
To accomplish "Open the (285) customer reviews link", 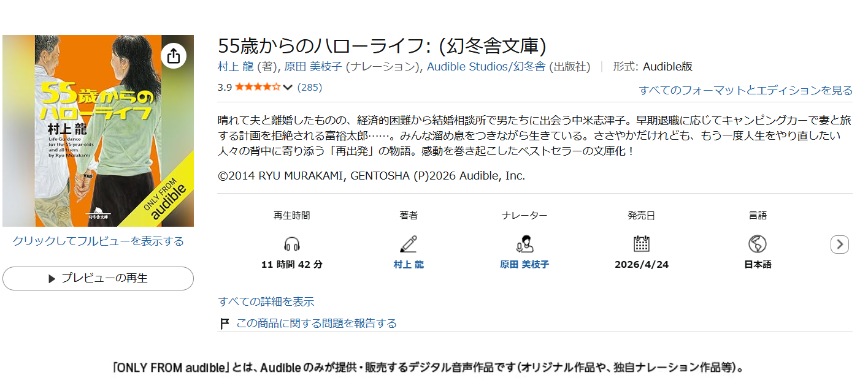I will click(310, 87).
